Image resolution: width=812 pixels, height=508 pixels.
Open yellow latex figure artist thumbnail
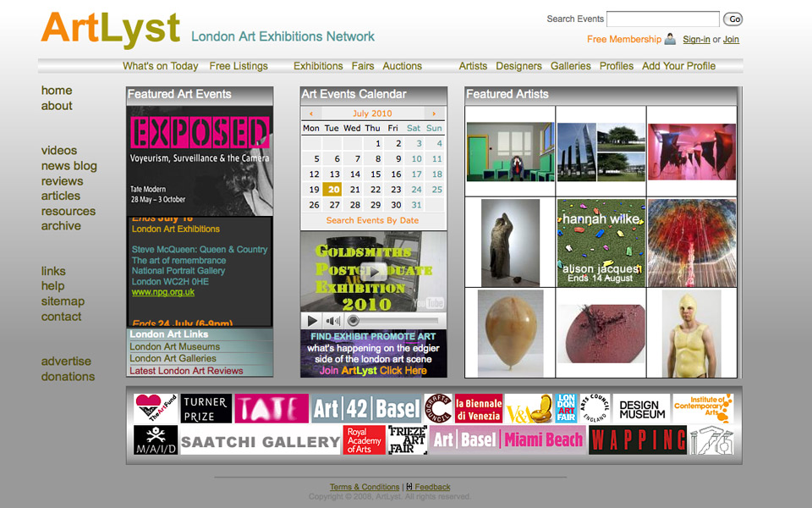pos(691,334)
